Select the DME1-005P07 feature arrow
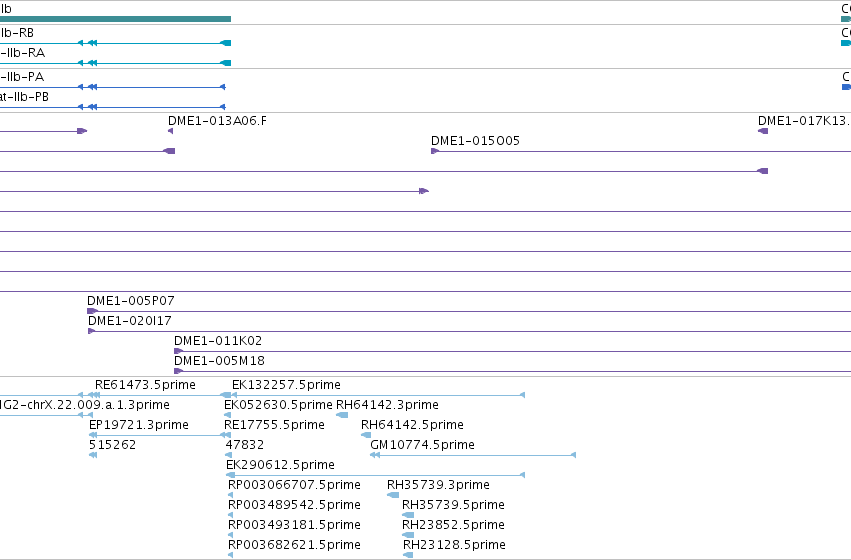Viewport: 851px width, 560px height. (92, 311)
